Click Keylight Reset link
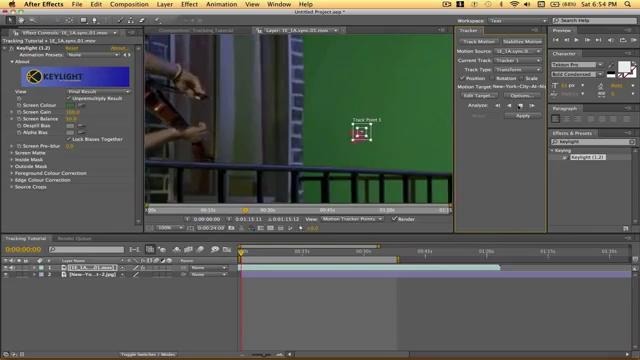The image size is (640, 360). click(x=71, y=48)
